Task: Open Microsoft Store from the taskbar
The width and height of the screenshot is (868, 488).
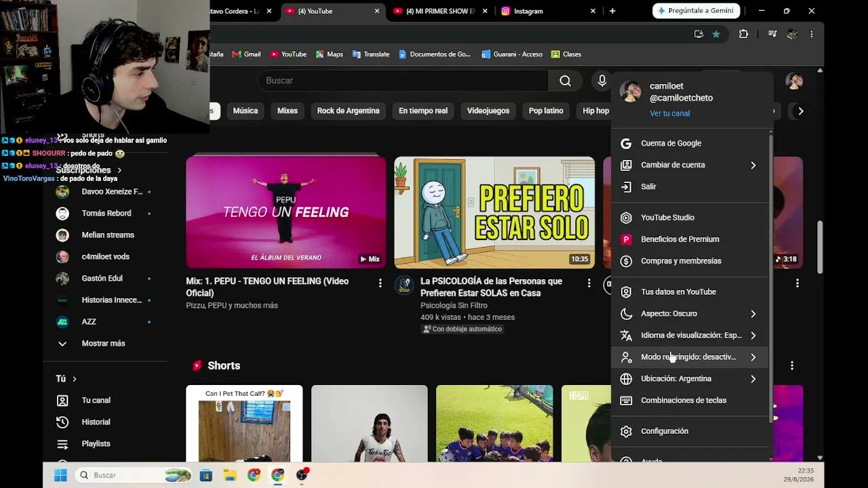Action: [205, 475]
